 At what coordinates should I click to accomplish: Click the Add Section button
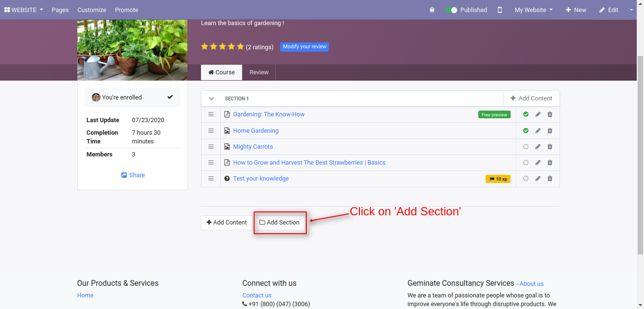[280, 223]
